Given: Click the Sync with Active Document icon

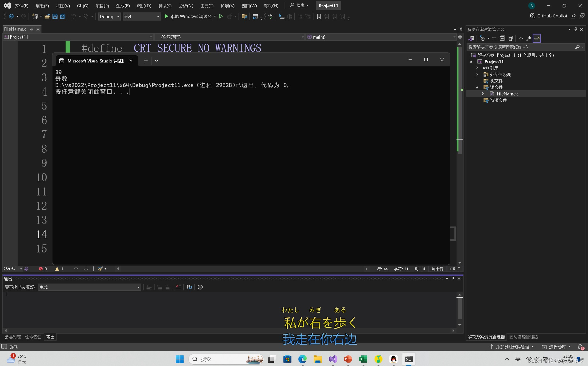Looking at the screenshot, I should click(x=494, y=38).
